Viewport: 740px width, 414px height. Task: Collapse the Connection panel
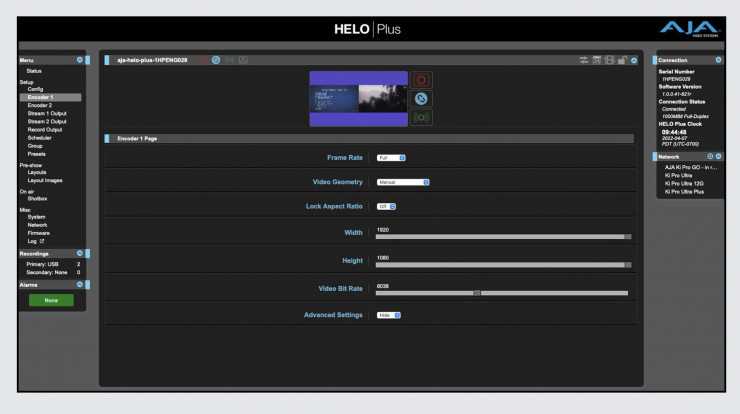[x=718, y=61]
